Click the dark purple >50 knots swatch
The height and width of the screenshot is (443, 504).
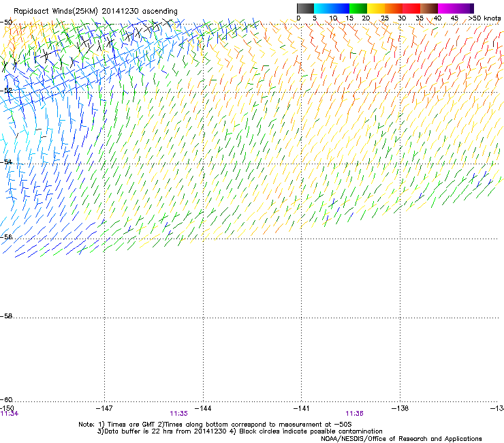(x=471, y=8)
